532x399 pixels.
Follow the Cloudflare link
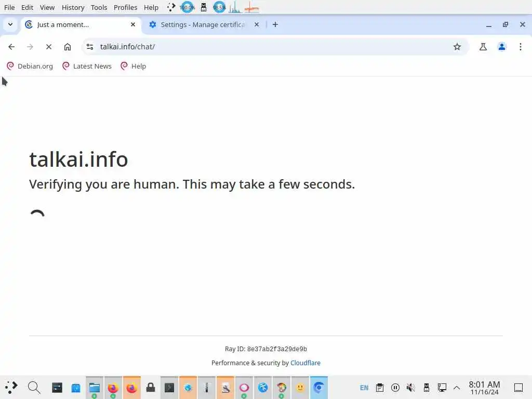pos(305,363)
